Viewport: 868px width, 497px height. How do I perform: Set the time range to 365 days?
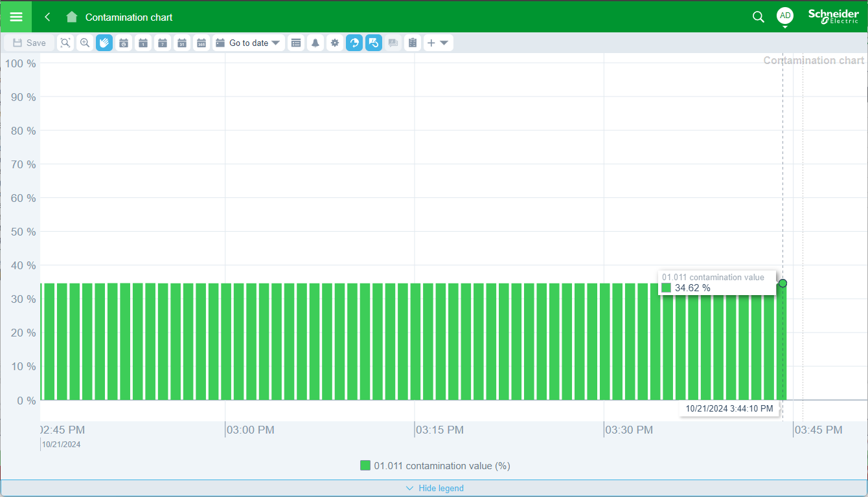201,43
